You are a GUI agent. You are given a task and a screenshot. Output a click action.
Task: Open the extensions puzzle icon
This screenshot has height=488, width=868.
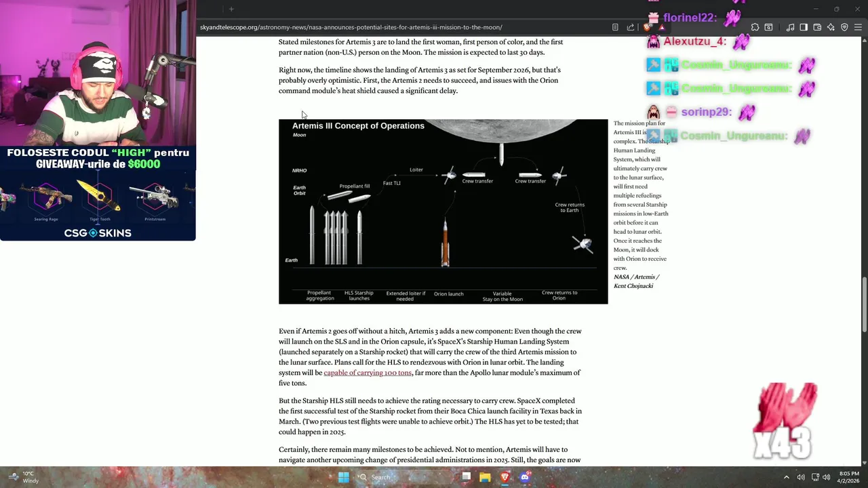(755, 27)
